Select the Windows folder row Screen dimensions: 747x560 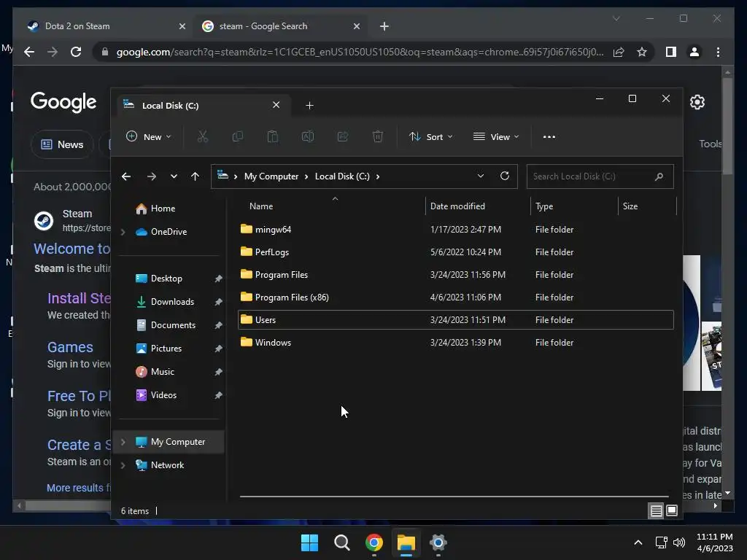[455, 343]
